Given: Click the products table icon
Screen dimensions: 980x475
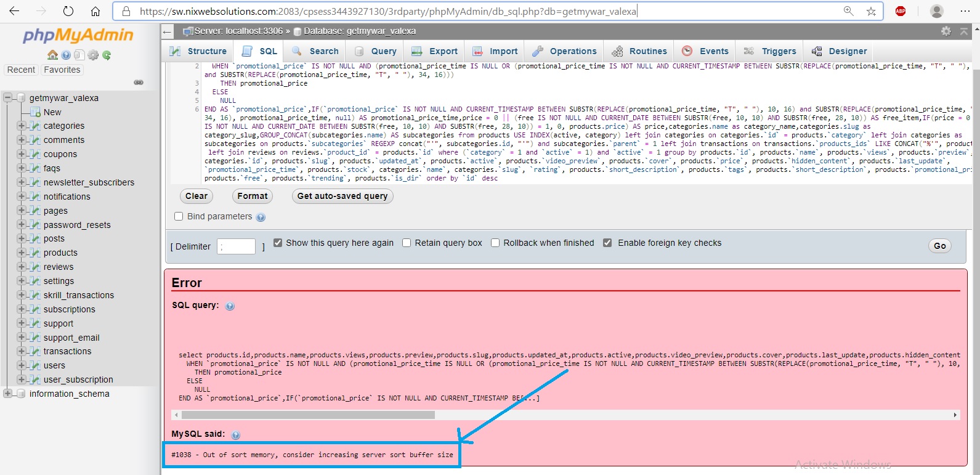Looking at the screenshot, I should click(35, 253).
